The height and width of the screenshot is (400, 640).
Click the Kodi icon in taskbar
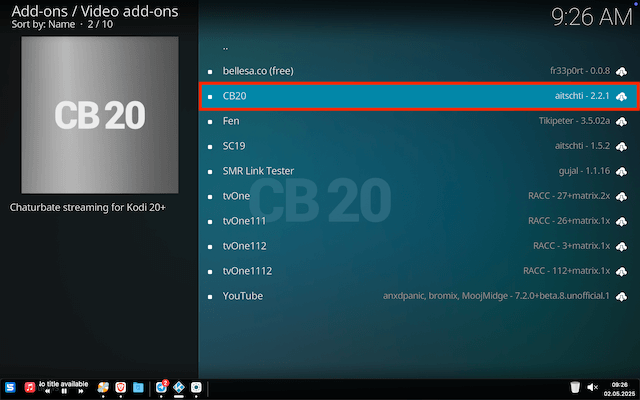179,387
